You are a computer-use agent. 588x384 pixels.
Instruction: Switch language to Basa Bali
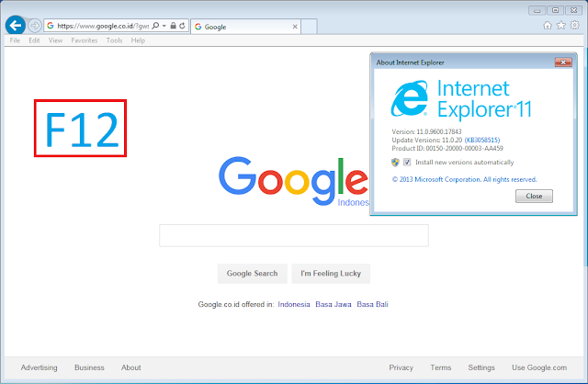pos(372,304)
